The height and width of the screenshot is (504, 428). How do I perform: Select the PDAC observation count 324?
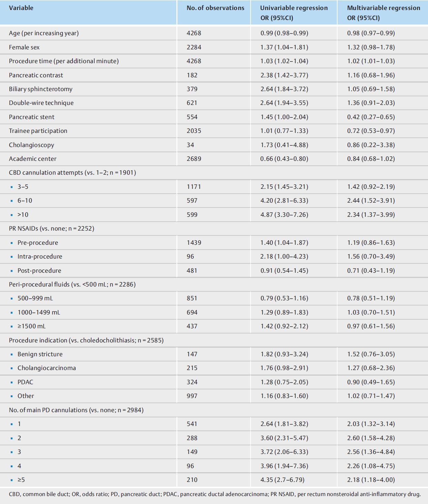coord(192,382)
